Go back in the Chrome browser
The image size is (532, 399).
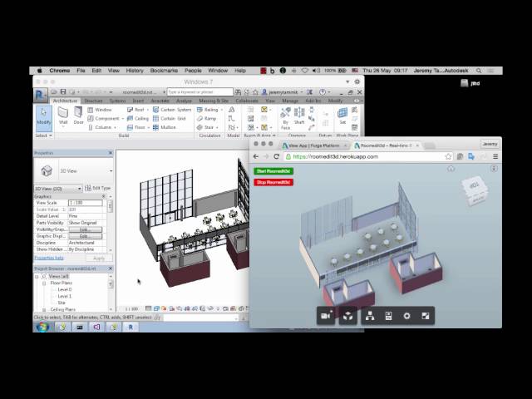[x=256, y=156]
